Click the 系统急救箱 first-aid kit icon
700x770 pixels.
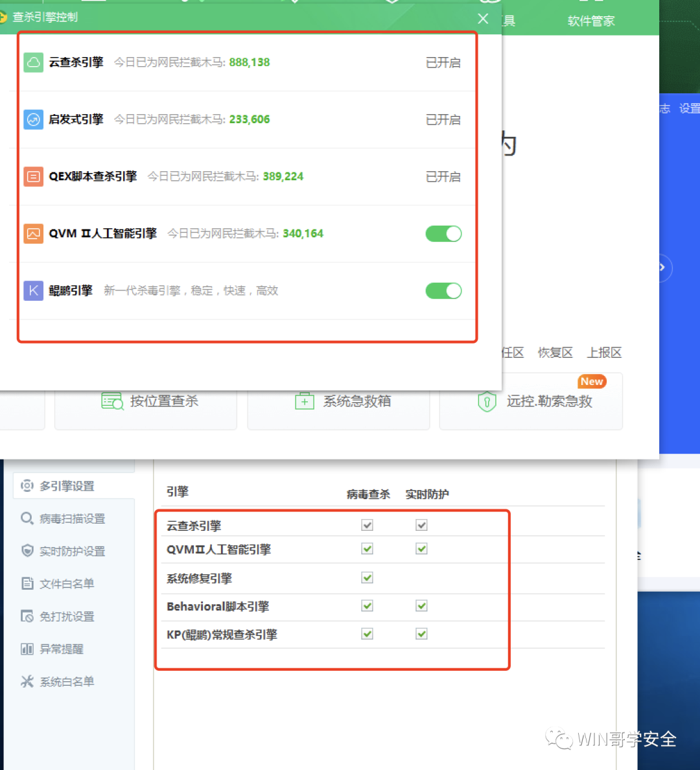point(305,401)
